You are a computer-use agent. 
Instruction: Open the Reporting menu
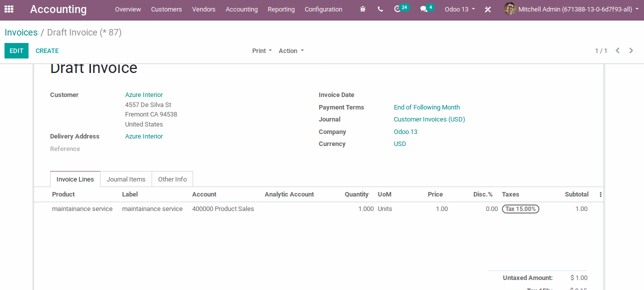pos(281,9)
